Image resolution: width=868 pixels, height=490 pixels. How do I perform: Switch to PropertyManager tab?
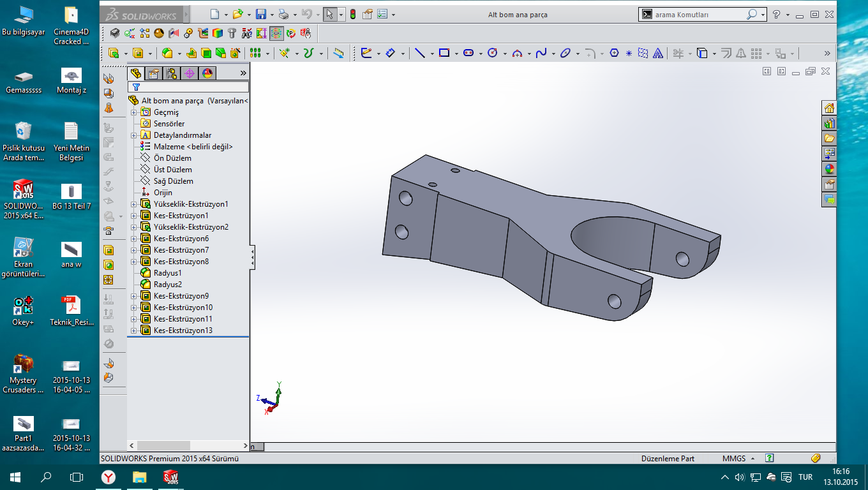click(x=154, y=73)
